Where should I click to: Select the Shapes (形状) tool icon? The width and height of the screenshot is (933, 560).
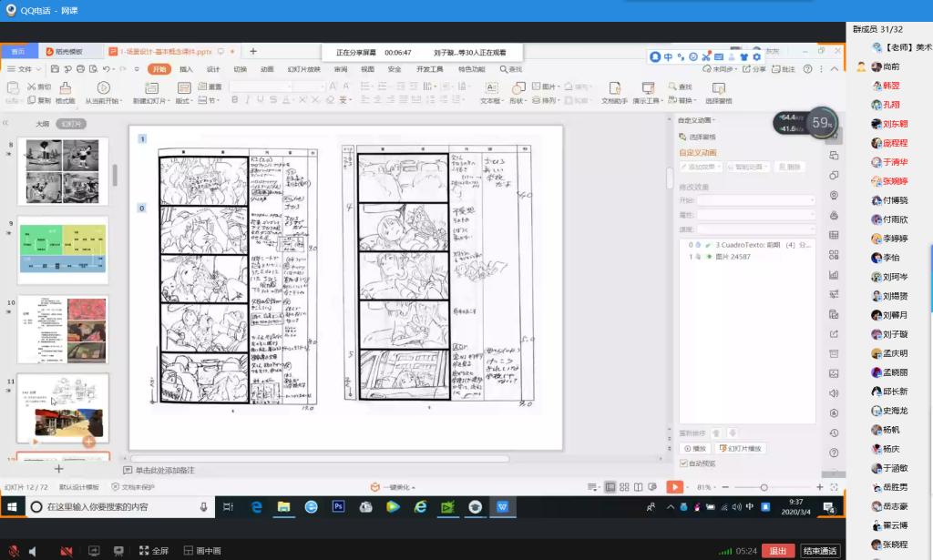tap(518, 88)
